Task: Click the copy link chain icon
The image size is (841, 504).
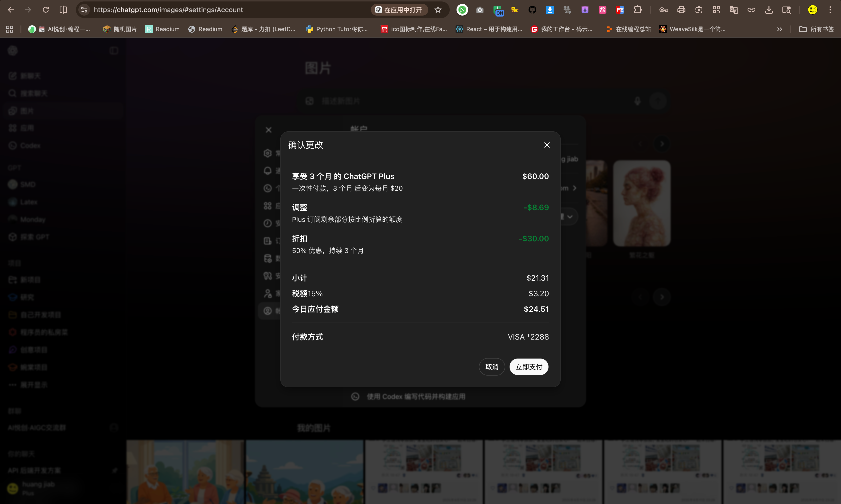Action: tap(751, 10)
